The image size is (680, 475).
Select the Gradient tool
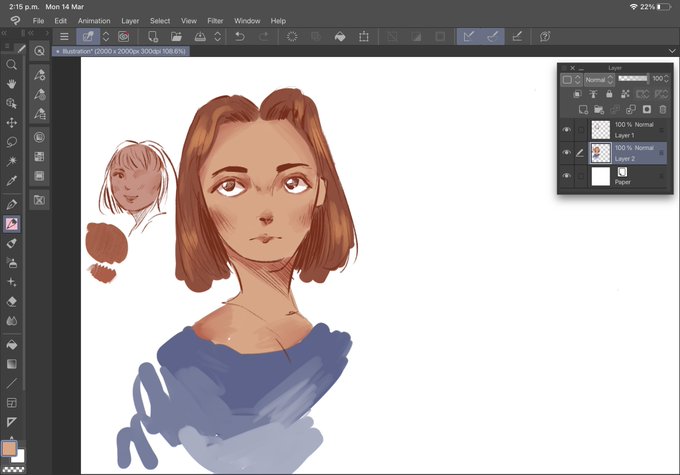[12, 364]
